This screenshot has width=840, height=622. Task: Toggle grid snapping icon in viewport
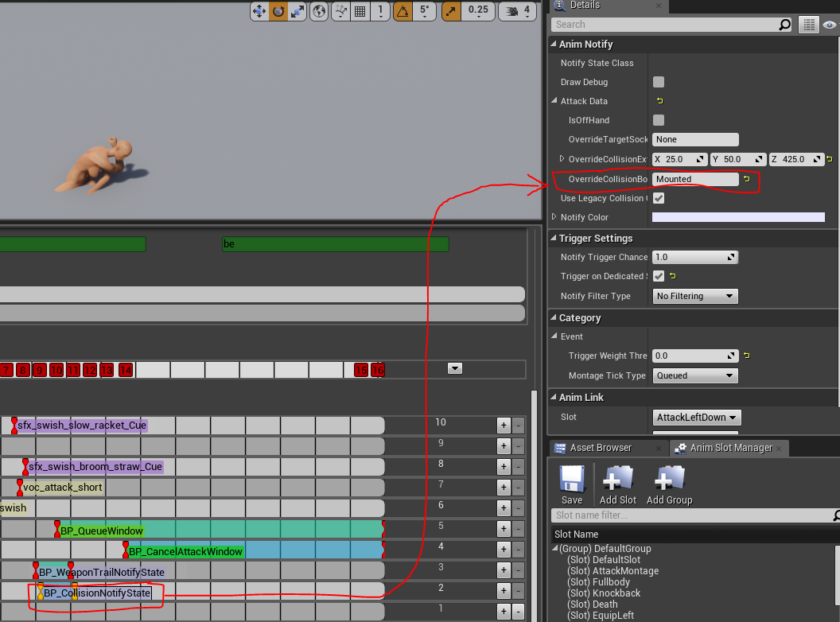point(360,11)
